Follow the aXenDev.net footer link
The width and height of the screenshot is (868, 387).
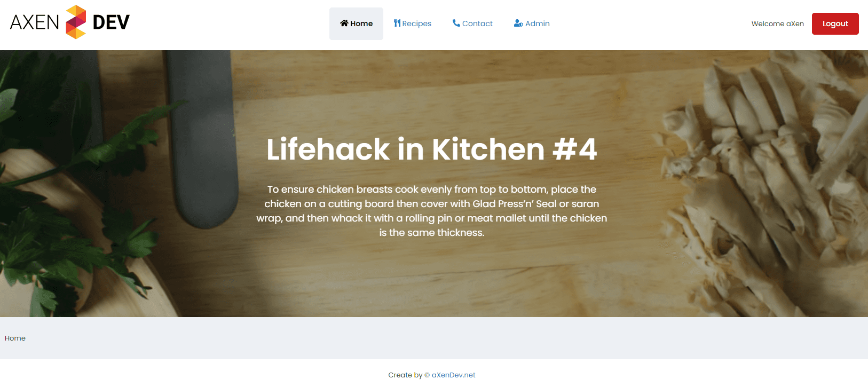tap(453, 375)
